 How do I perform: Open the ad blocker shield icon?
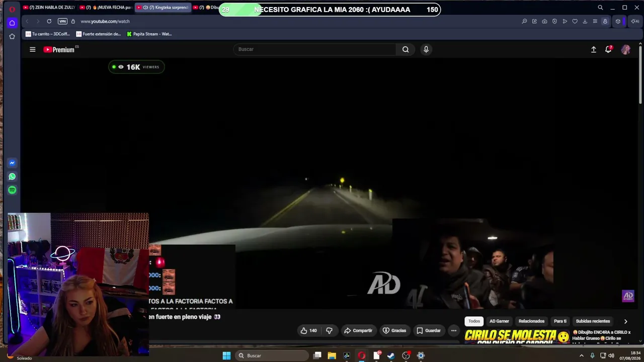(x=554, y=21)
